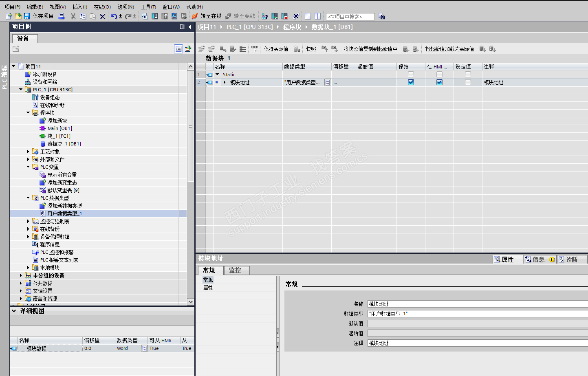Click the insert row icon in data block toolbar
The width and height of the screenshot is (588, 376).
(202, 49)
